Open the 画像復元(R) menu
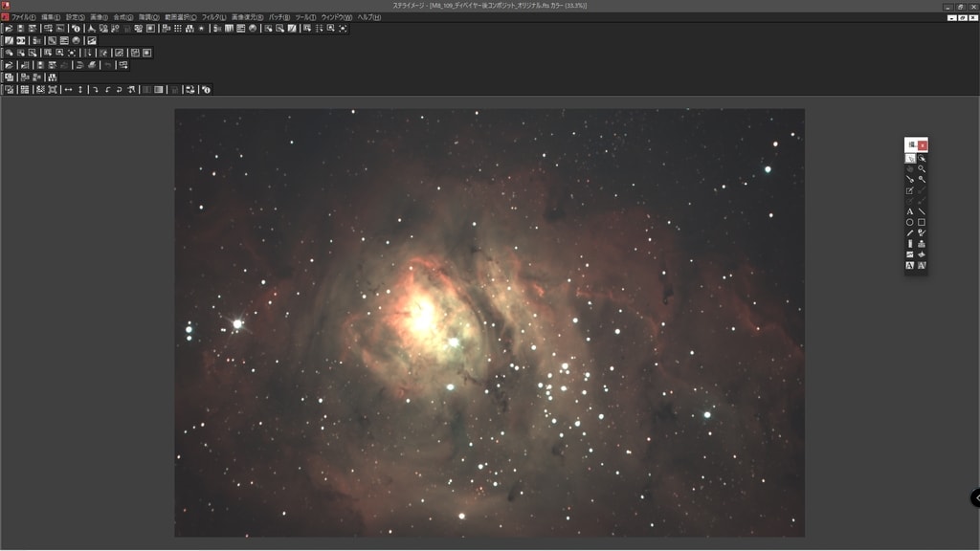 click(248, 17)
